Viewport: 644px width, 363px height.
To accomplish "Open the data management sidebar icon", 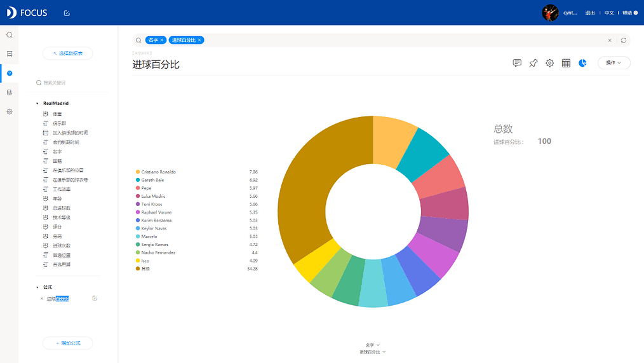I will click(x=10, y=92).
